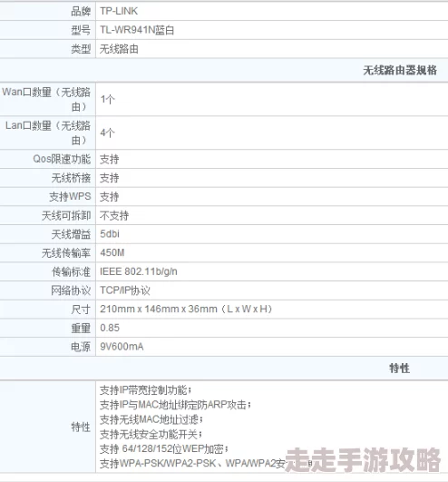The height and width of the screenshot is (482, 448).
Task: Select the line "支持无线MAC地址过滤"
Action: click(149, 419)
